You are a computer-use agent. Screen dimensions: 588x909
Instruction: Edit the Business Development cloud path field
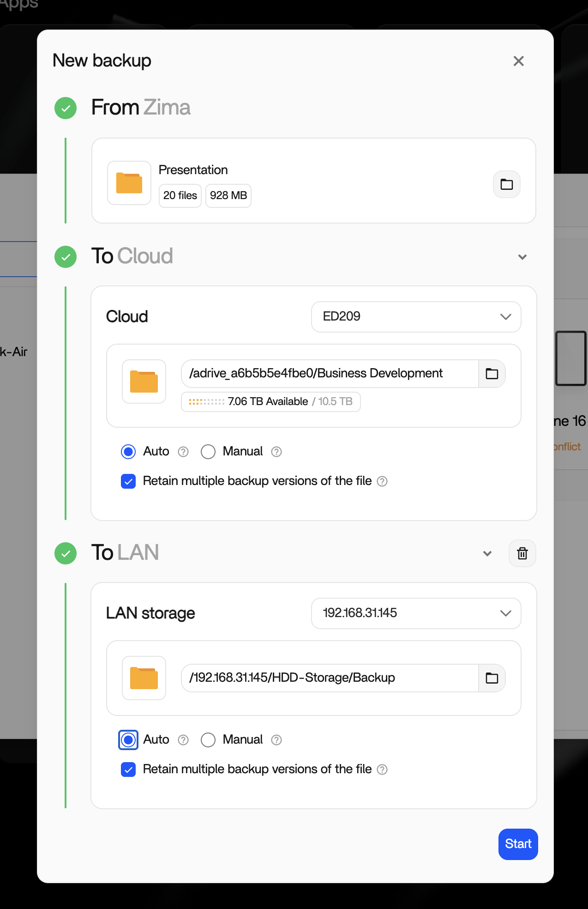330,374
